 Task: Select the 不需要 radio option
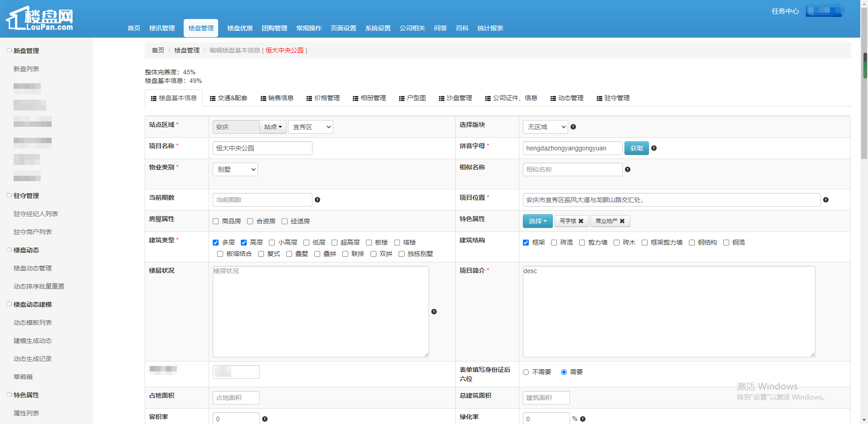click(526, 372)
